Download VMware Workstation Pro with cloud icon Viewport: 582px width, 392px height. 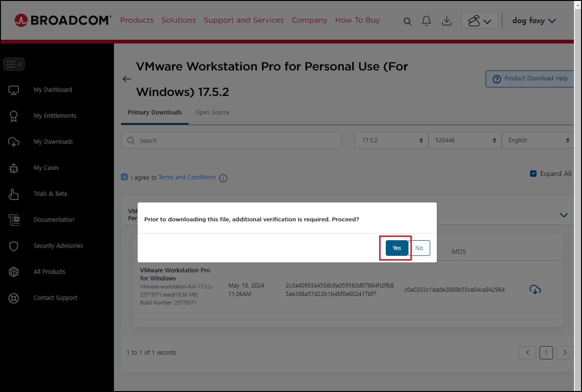(535, 289)
